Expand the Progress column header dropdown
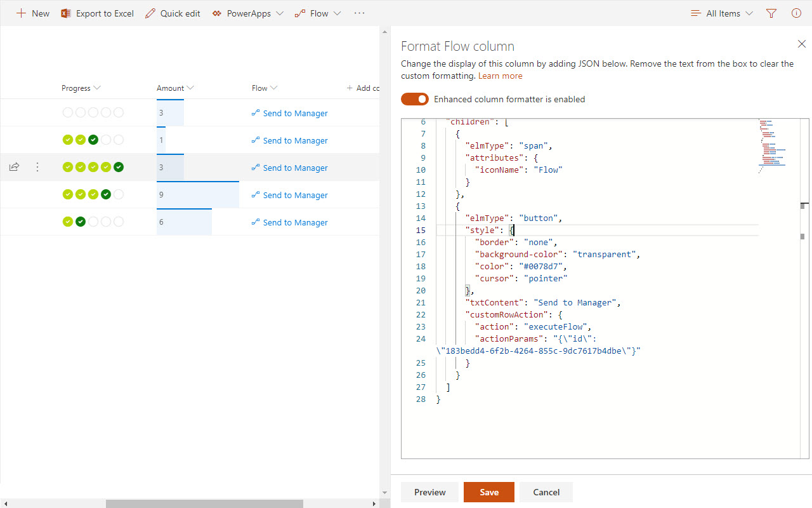Screen dimensions: 812x508 96,88
